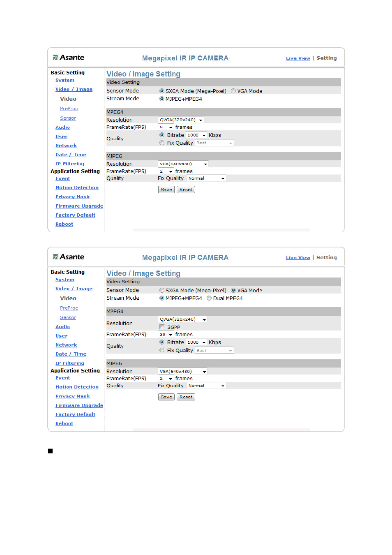Open top MPEG4 frame rate dropdown showing 8
Image resolution: width=392 pixels, height=555 pixels.
[x=166, y=127]
